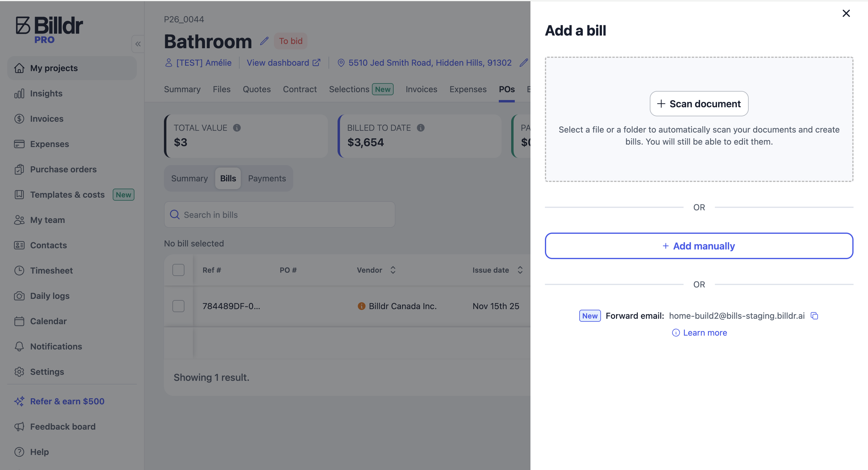Sort bills by Issue date arrows

pos(520,270)
